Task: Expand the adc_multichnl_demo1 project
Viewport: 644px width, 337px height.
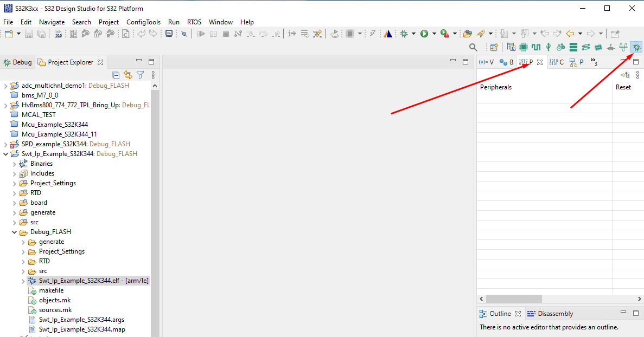Action: coord(5,86)
